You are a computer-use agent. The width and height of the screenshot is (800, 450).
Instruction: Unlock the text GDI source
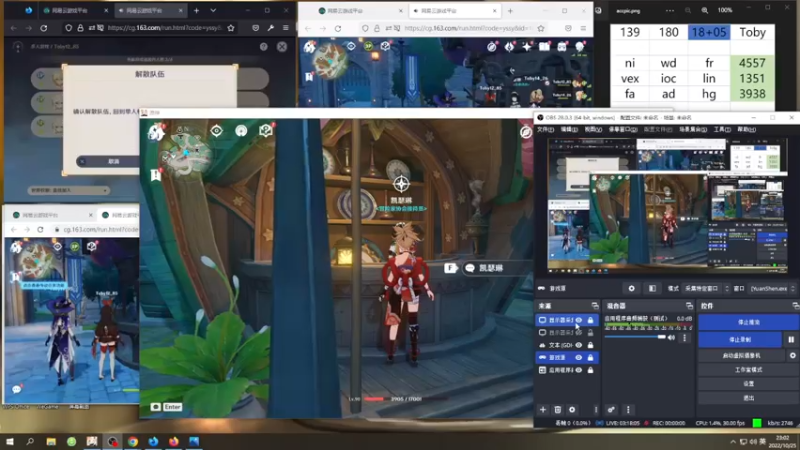click(590, 345)
